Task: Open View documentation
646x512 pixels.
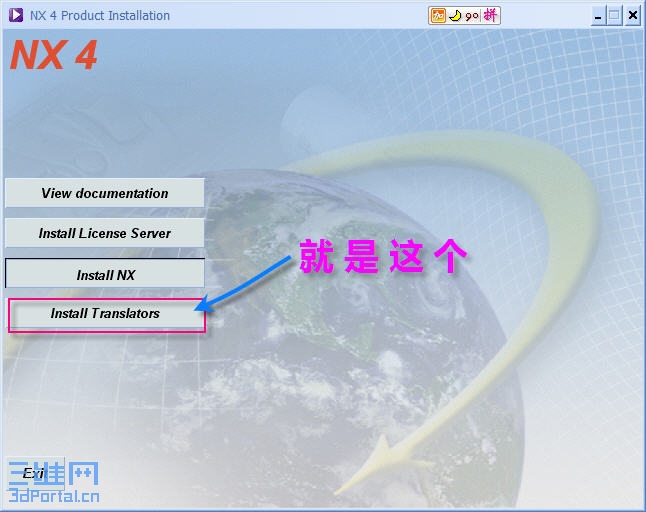Action: (105, 193)
